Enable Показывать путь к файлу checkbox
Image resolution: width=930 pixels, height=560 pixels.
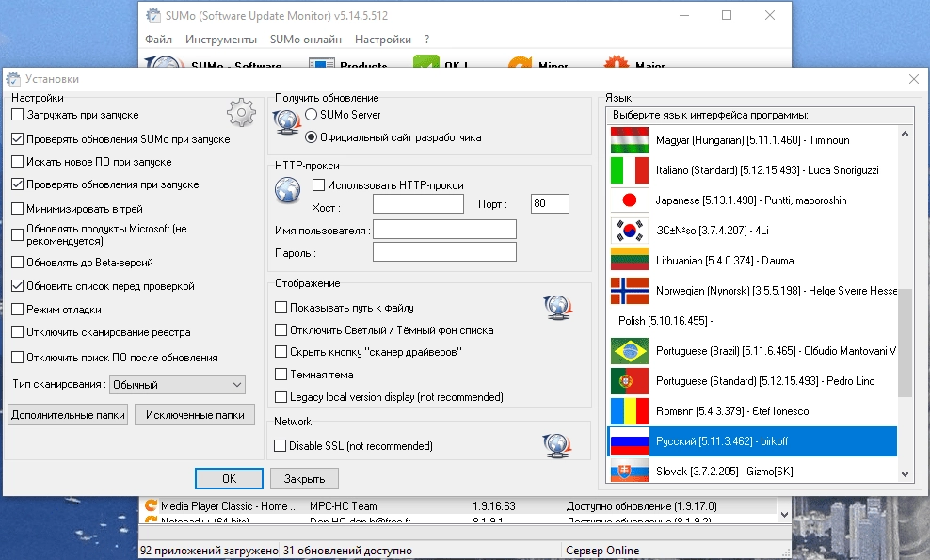click(x=281, y=307)
